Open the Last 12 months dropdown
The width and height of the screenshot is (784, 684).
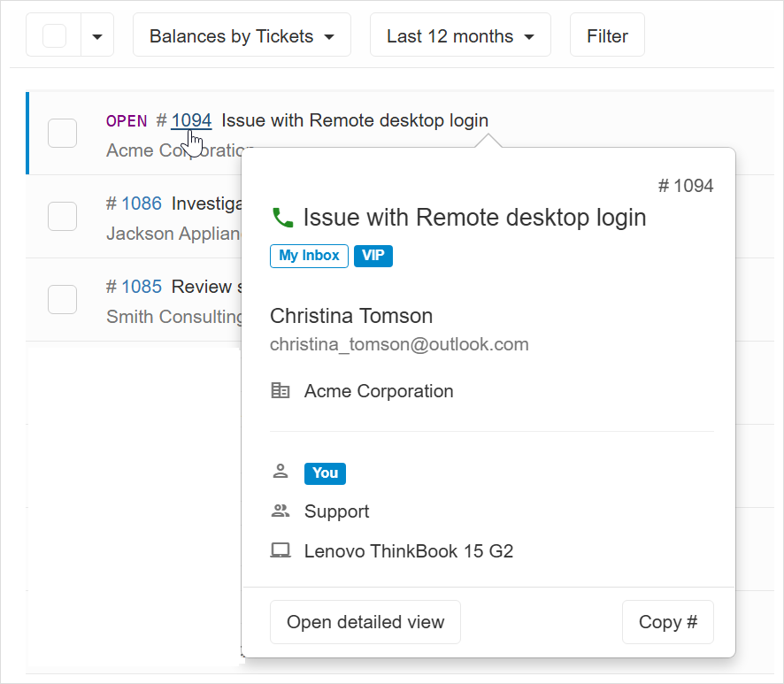[460, 36]
